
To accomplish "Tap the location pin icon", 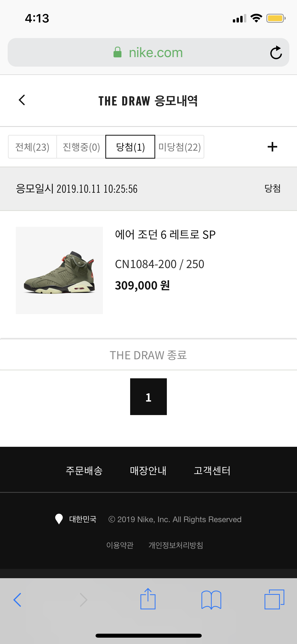I will click(x=59, y=519).
